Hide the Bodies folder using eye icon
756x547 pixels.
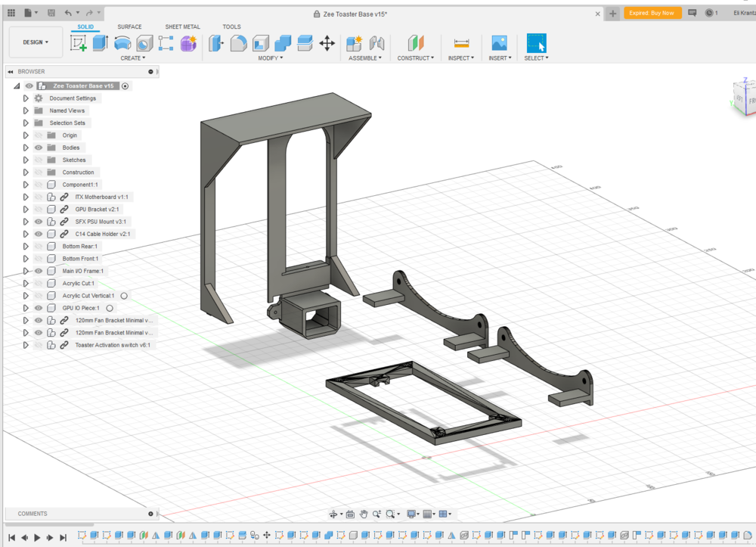click(x=39, y=148)
